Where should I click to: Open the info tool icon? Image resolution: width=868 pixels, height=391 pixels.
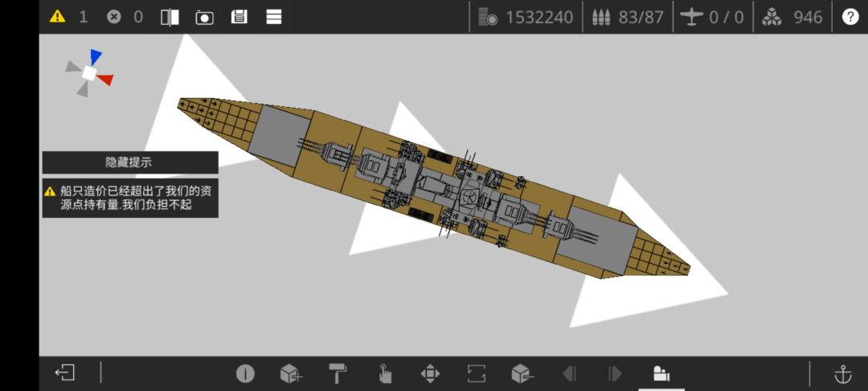pos(245,374)
